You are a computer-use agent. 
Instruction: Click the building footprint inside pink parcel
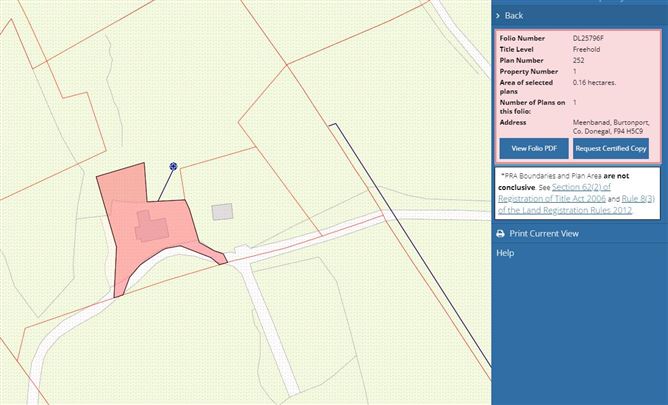[x=151, y=227]
